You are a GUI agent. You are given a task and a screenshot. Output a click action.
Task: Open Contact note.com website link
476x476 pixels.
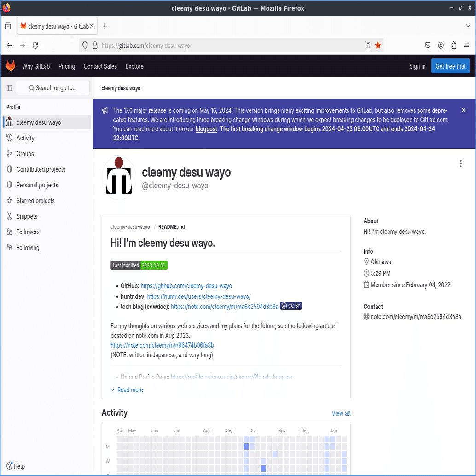pos(416,317)
